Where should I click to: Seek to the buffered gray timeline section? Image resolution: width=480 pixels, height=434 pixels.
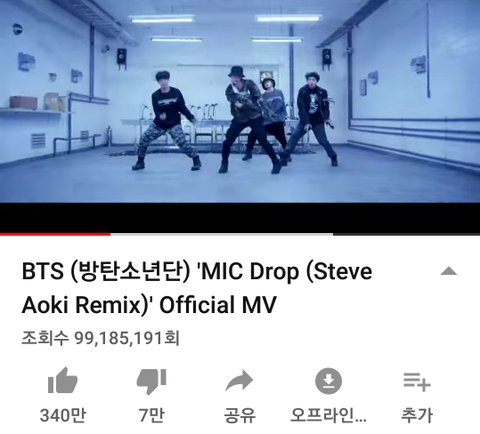[x=222, y=234]
